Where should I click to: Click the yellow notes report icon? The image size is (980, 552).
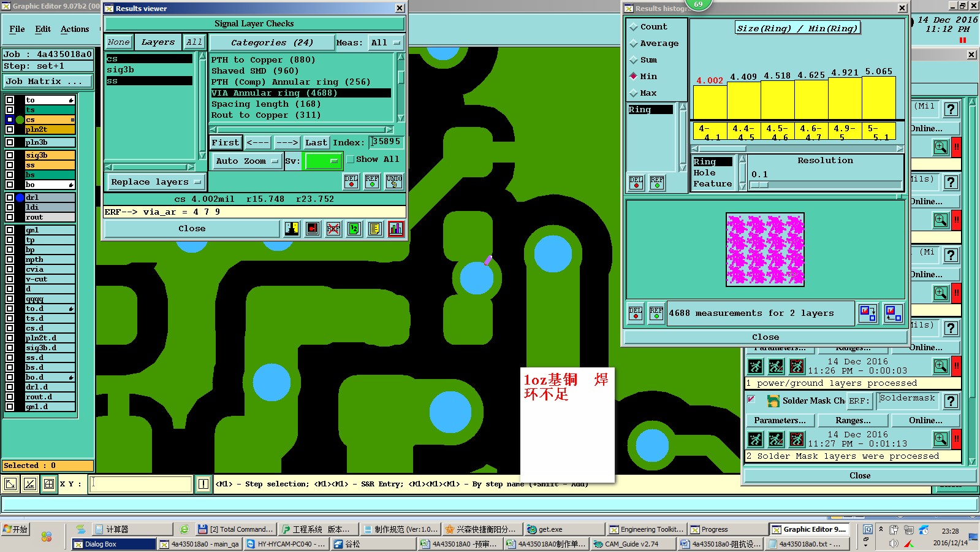pyautogui.click(x=375, y=229)
